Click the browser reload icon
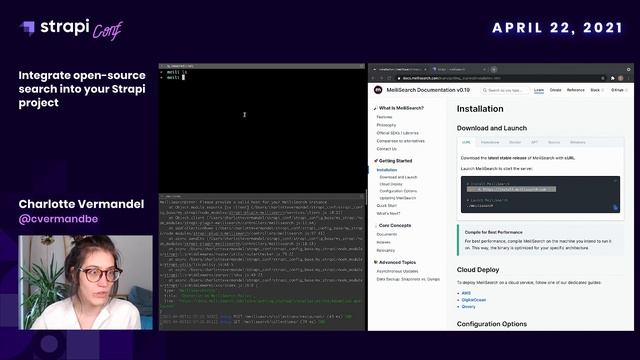The image size is (640, 360). (x=389, y=78)
